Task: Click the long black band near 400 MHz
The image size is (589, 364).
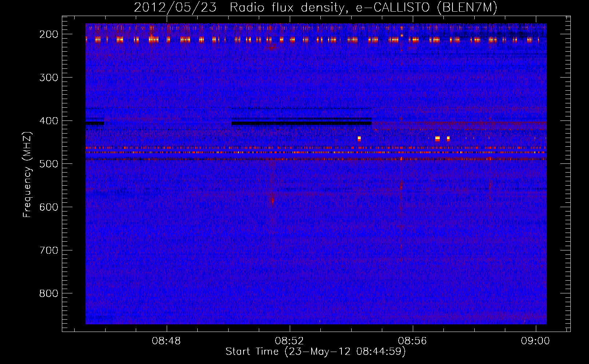Action: 301,123
